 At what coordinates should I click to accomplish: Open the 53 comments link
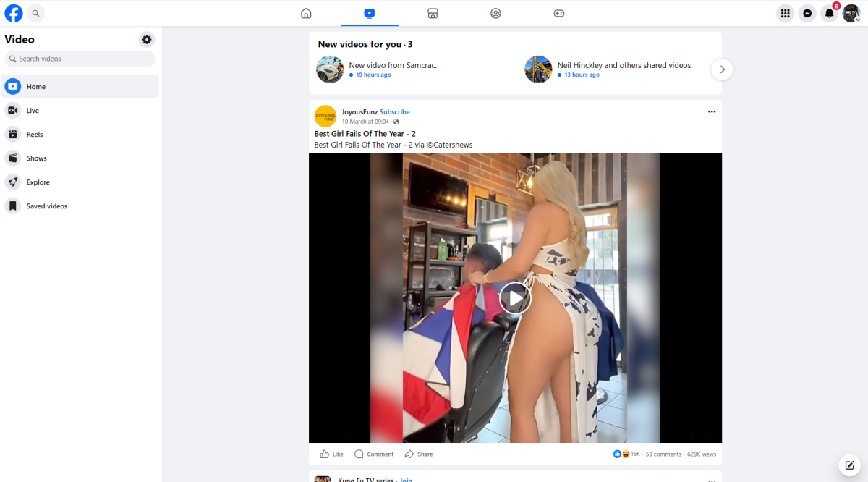(x=663, y=454)
